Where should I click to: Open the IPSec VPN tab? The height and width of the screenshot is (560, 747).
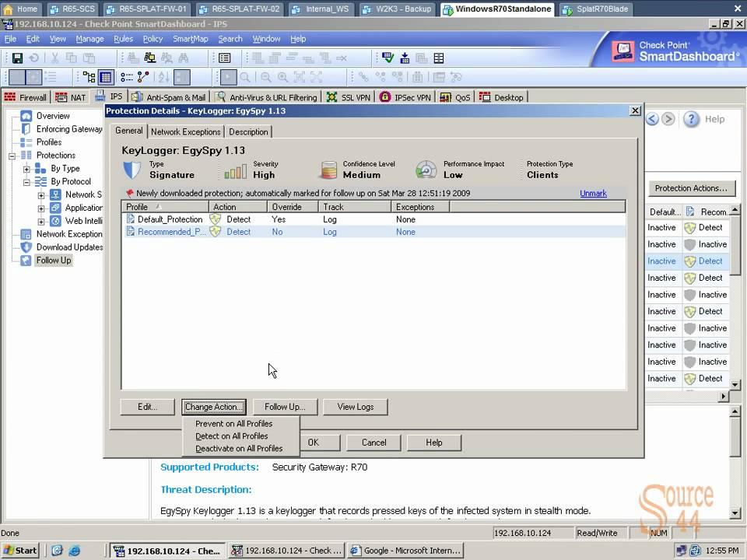(405, 97)
